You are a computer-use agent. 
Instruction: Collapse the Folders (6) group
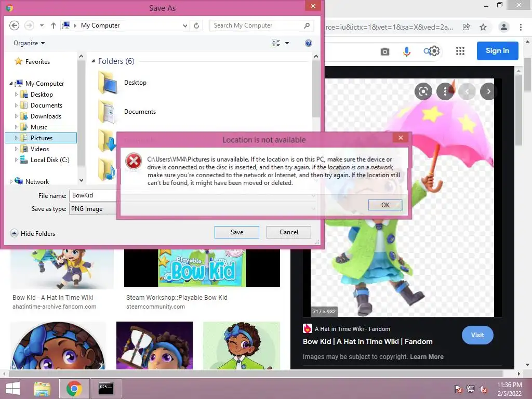(x=93, y=61)
